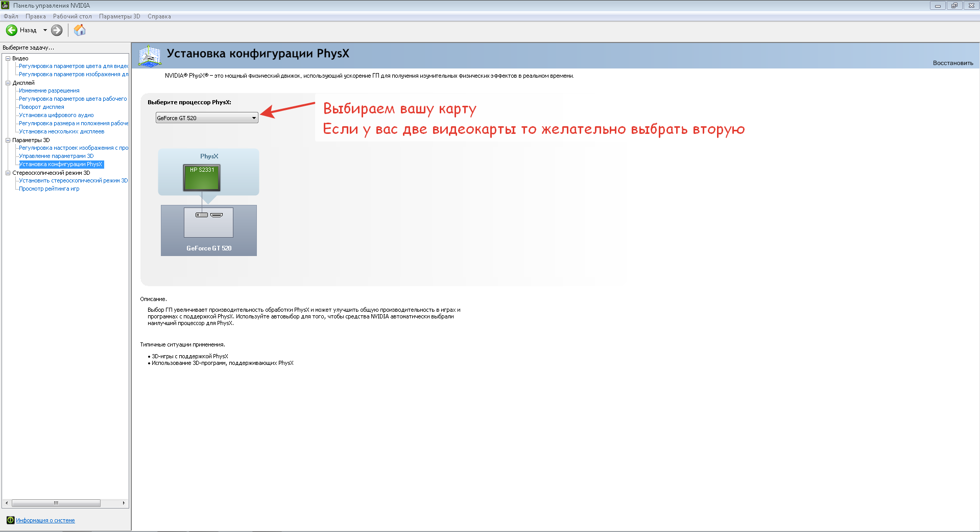Click the NVIDIA app icon in title bar
980x532 pixels.
click(6, 5)
